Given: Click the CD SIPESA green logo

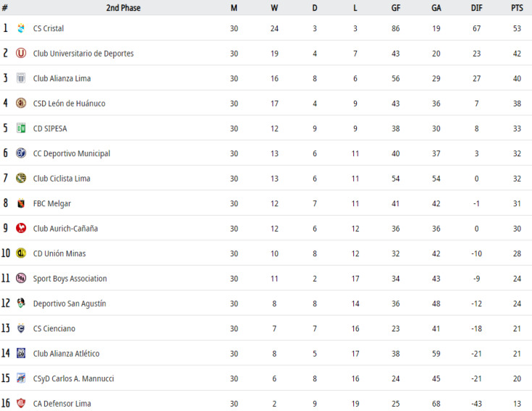Looking at the screenshot, I should pyautogui.click(x=21, y=128).
